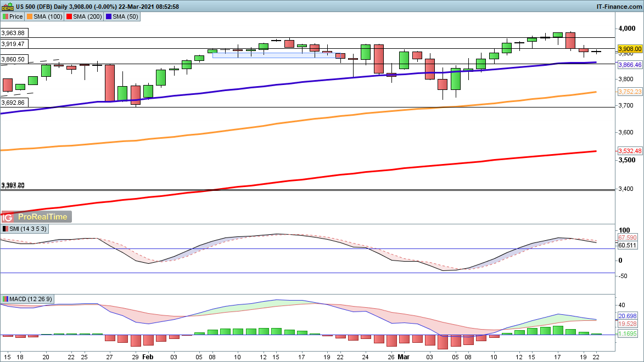This screenshot has width=644, height=362.
Task: Select the blue 3,866.46 SMA value tag
Action: pyautogui.click(x=630, y=65)
